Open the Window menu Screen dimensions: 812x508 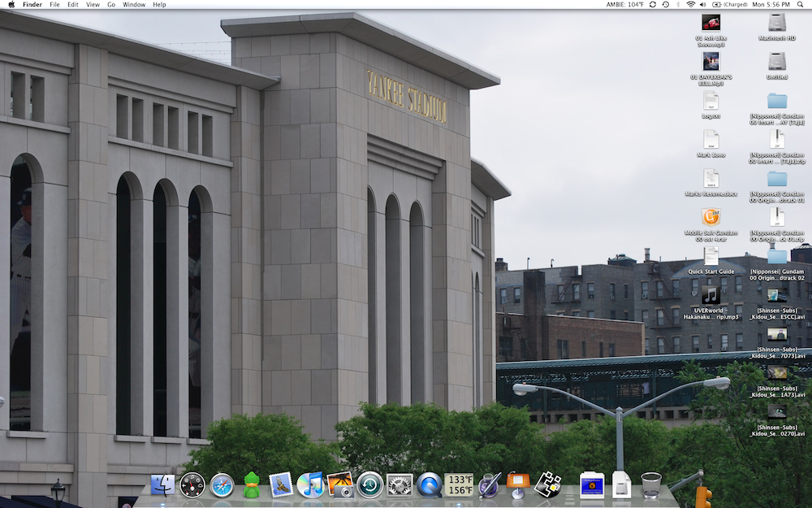(134, 4)
